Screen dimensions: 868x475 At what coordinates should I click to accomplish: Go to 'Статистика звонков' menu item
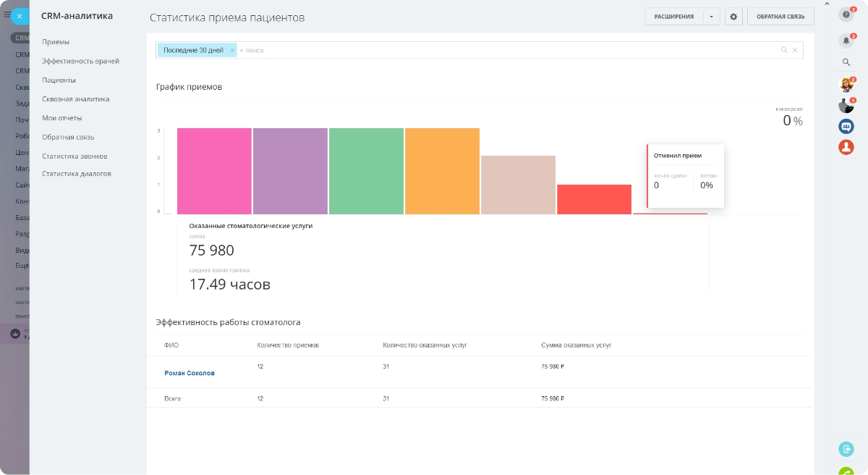pos(75,156)
